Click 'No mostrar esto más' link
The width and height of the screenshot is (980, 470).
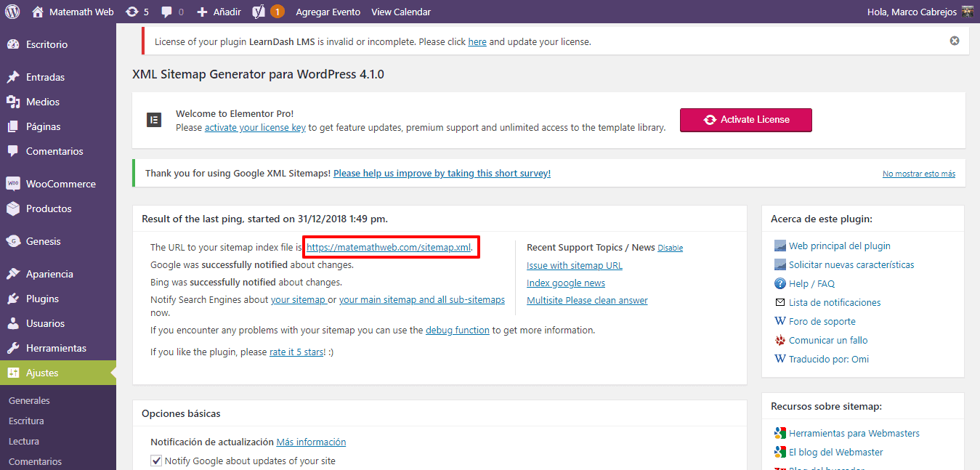[919, 174]
